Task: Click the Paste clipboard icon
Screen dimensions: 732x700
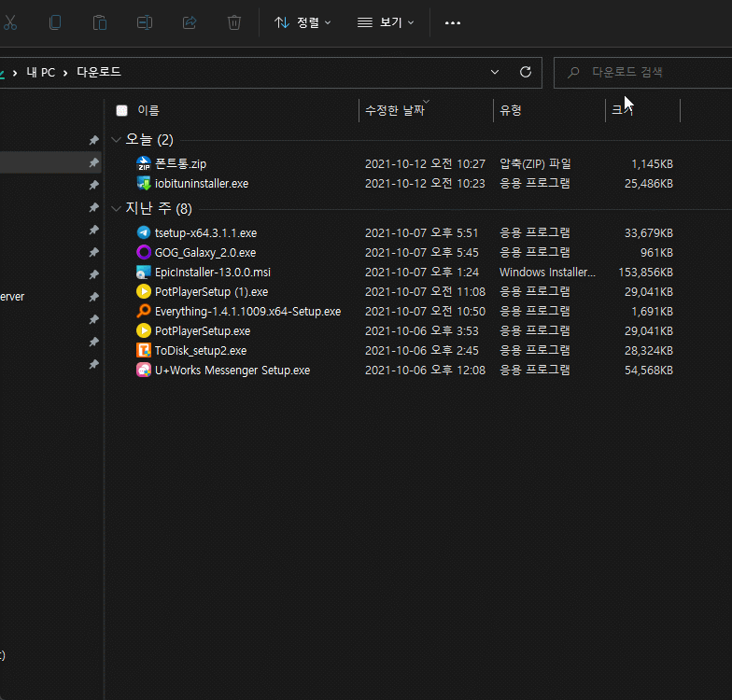Action: [x=99, y=22]
